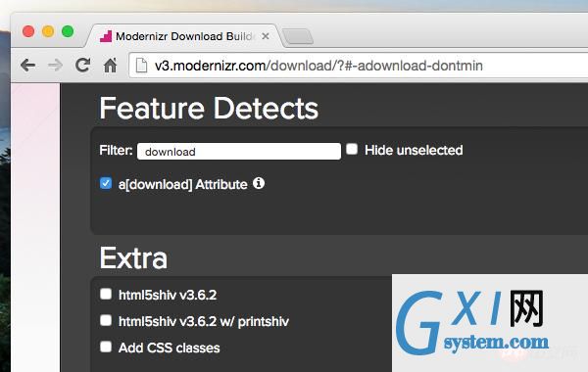Uncheck the a[download] Attribute checkbox

pos(106,183)
